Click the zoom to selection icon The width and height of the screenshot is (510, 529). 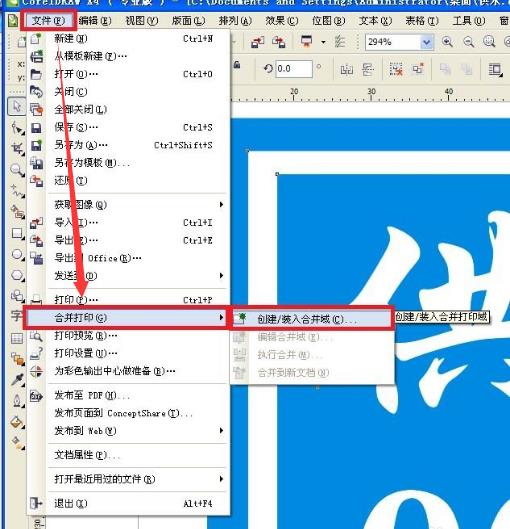489,41
